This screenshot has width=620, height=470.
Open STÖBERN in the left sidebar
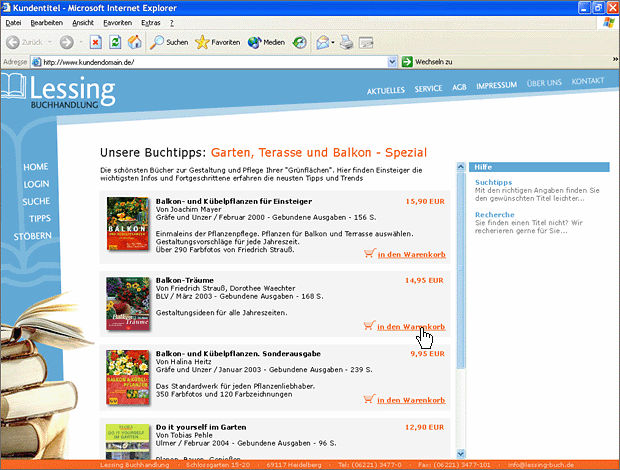[x=32, y=236]
